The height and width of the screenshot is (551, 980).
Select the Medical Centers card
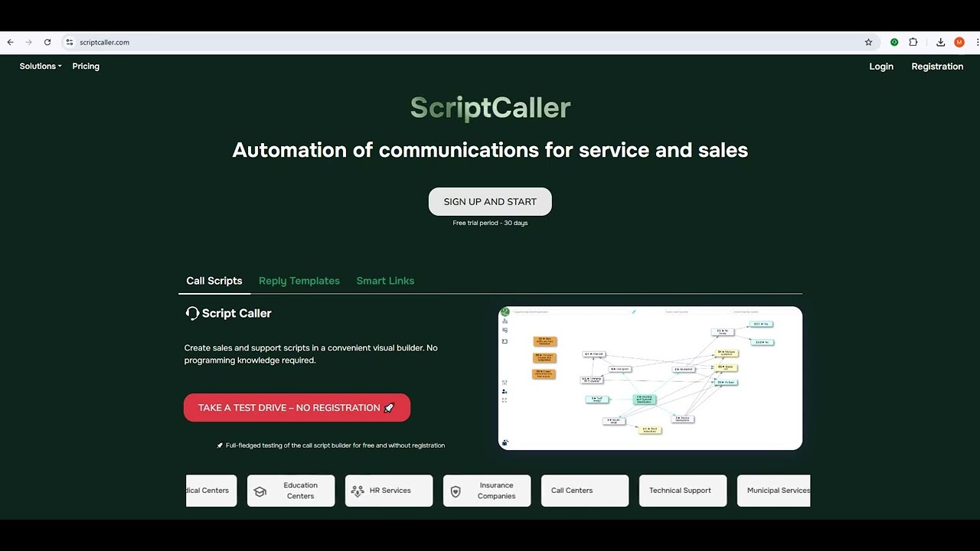tap(211, 491)
